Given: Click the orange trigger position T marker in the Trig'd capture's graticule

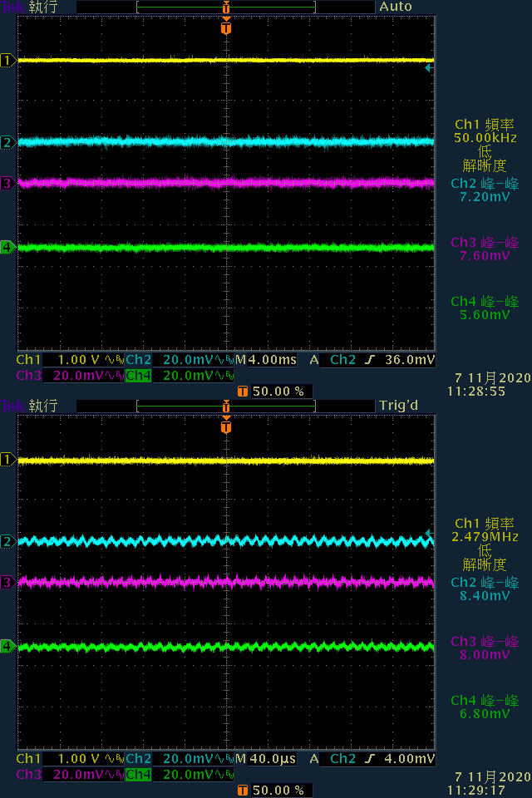Looking at the screenshot, I should 226,426.
